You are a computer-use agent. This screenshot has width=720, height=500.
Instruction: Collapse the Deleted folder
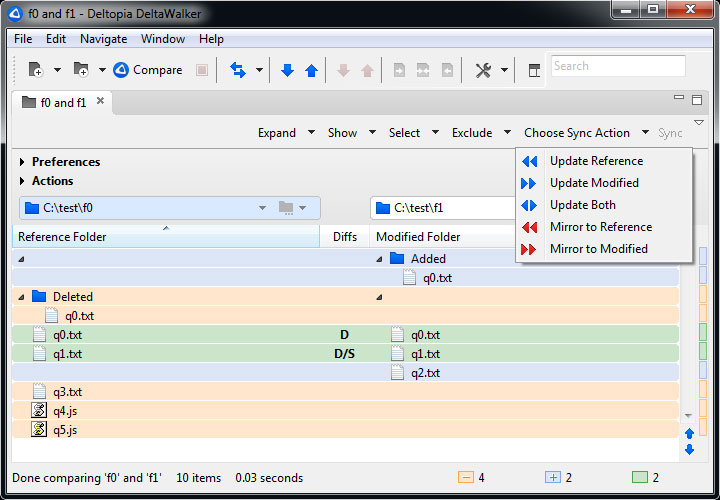coord(21,298)
